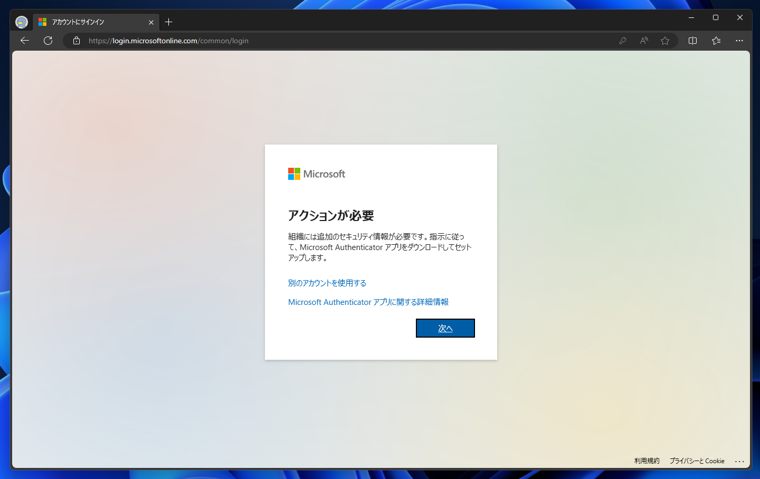Click 別のアカウントを使用する link
The image size is (760, 479).
coord(327,283)
